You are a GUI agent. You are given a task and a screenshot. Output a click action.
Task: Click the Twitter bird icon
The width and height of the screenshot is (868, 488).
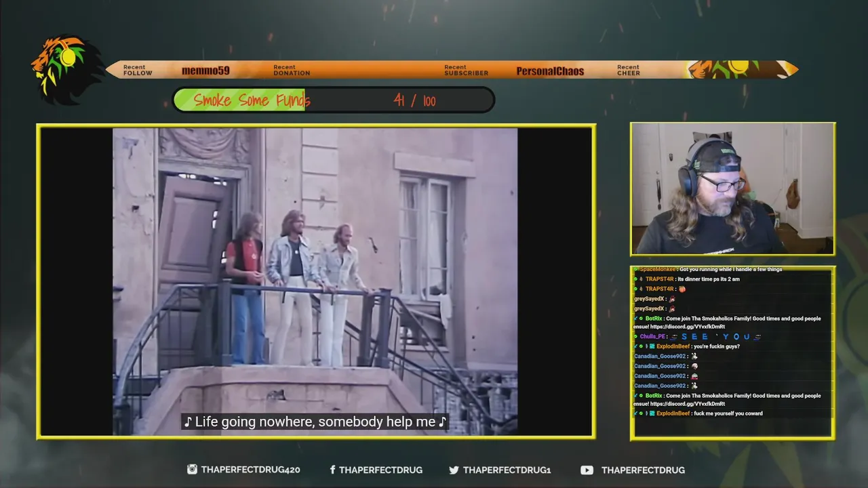click(x=454, y=470)
